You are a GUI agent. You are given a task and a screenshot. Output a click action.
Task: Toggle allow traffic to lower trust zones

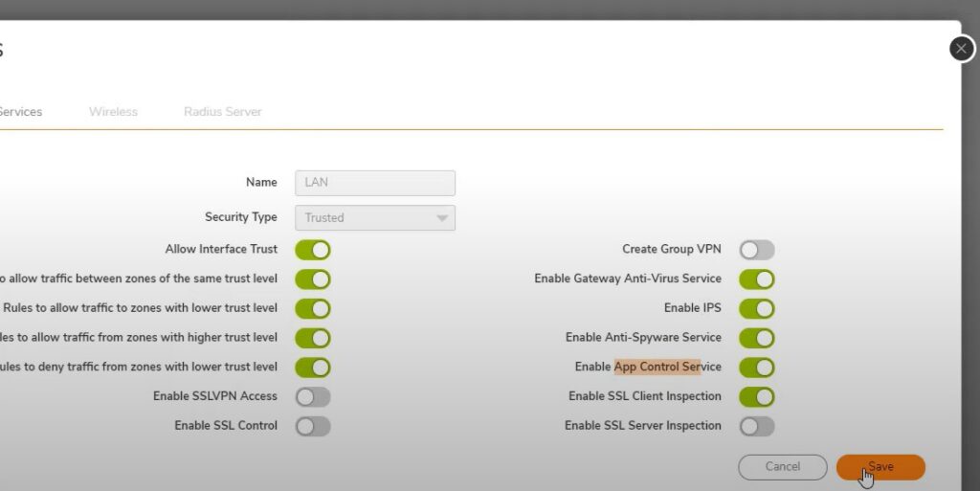[313, 309]
